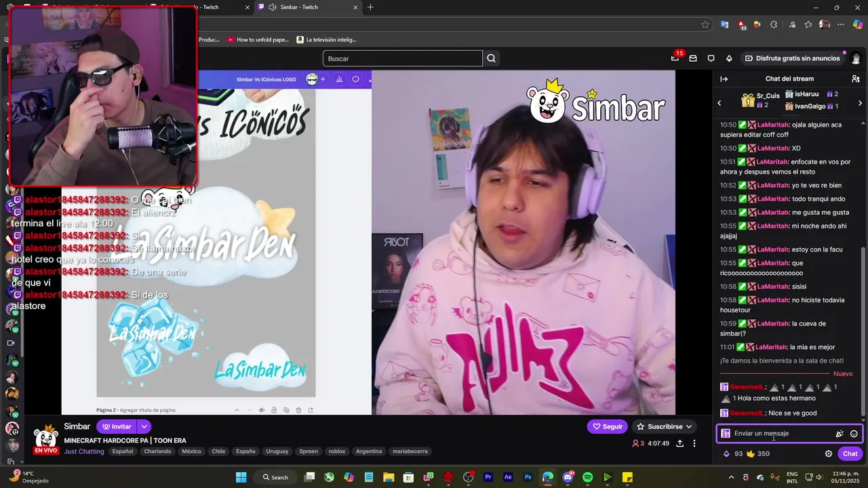Click the México tag
Screen dimensions: 868x488
[191, 451]
